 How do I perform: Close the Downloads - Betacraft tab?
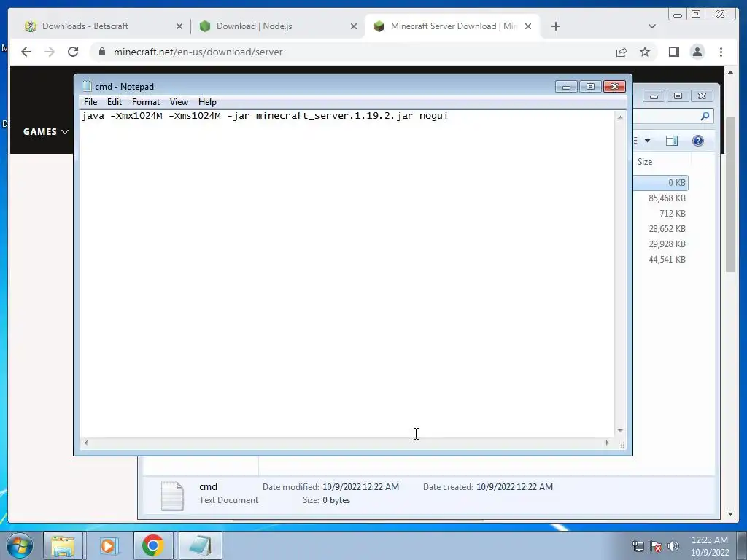tap(179, 26)
